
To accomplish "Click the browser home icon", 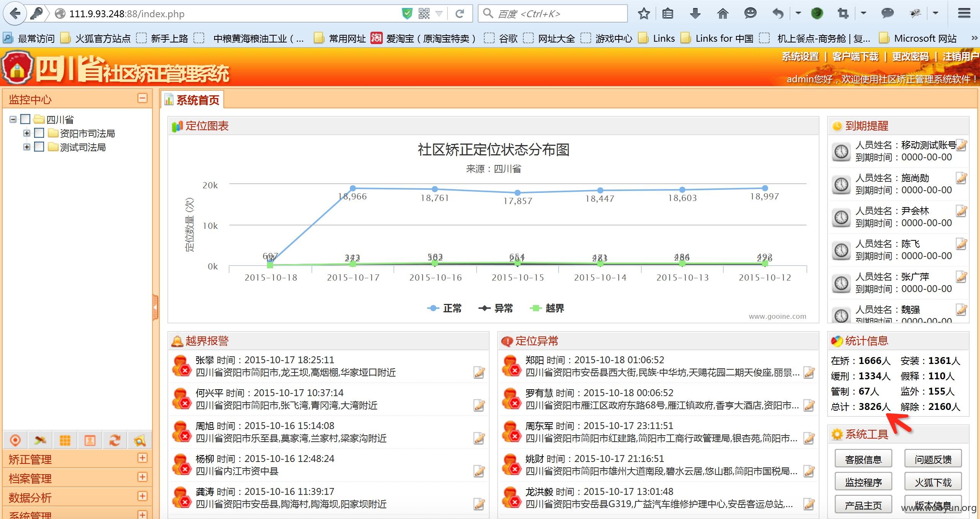I will pyautogui.click(x=723, y=14).
